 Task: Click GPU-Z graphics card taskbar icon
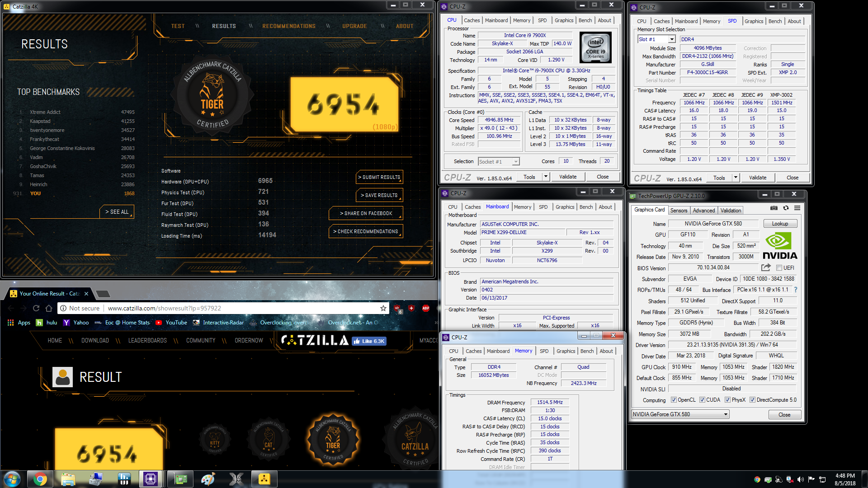tap(180, 479)
